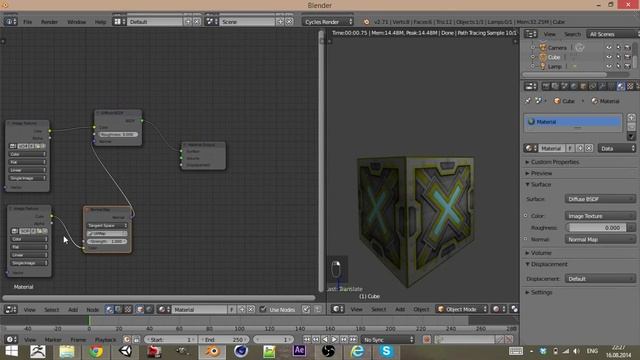Open the Object menu in 3D viewport header
The width and height of the screenshot is (640, 360).
coord(421,309)
